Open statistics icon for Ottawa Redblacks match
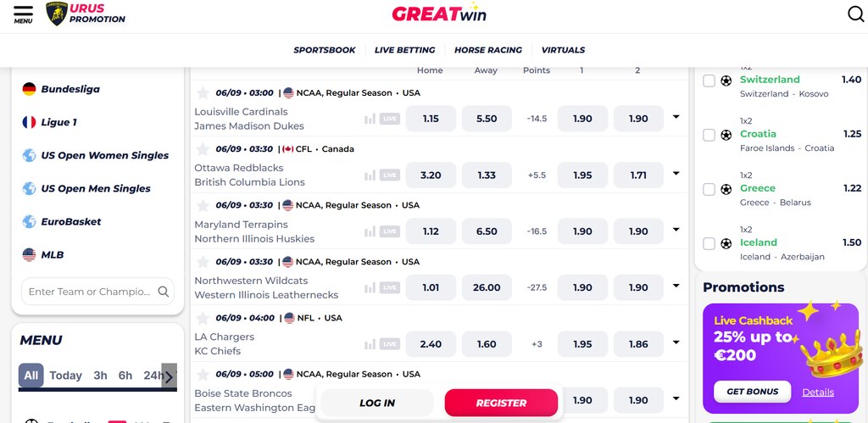Viewport: 868px width, 423px height. click(x=370, y=175)
